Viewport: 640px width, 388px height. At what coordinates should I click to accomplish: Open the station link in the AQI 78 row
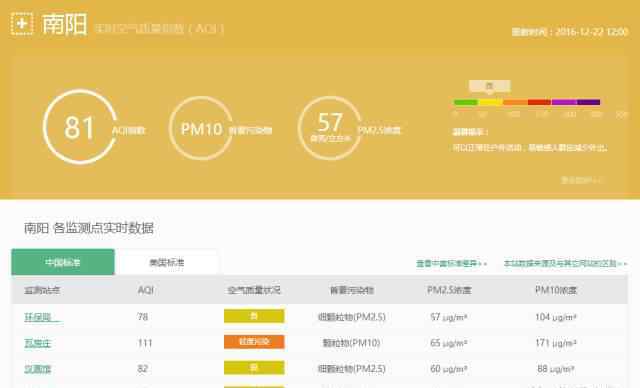[x=42, y=317]
